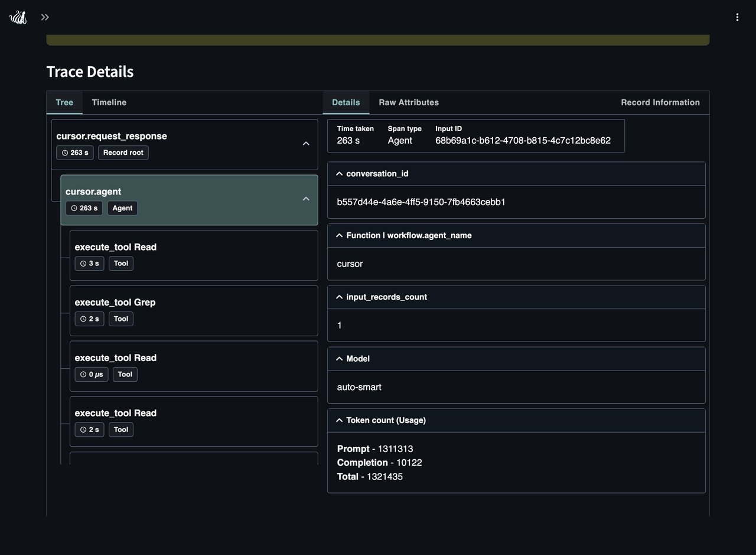Click the Agent badge on cursor.agent
756x555 pixels.
(122, 208)
